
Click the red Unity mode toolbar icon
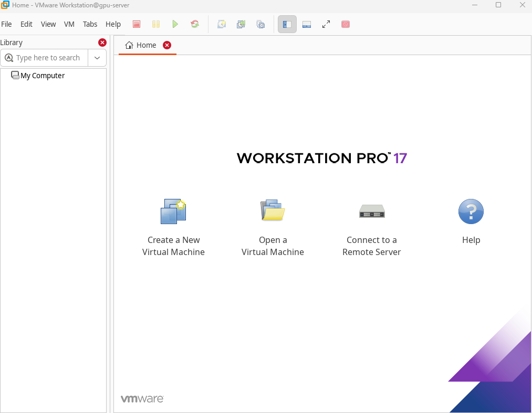(x=346, y=24)
